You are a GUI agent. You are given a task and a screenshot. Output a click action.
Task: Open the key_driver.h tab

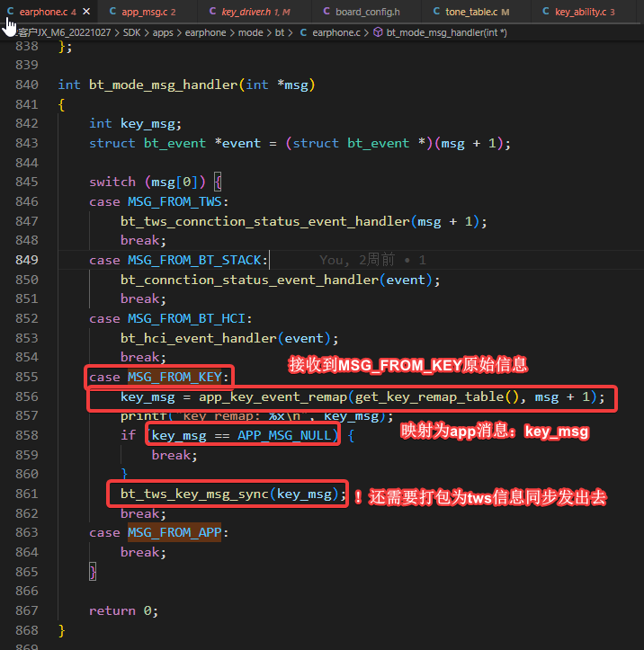tap(255, 12)
